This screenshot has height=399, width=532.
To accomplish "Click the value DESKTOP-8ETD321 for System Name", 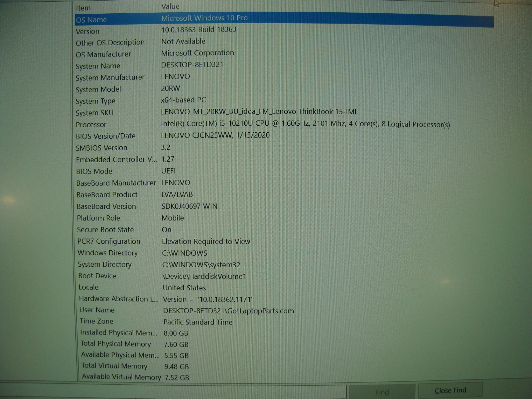I will (x=192, y=65).
